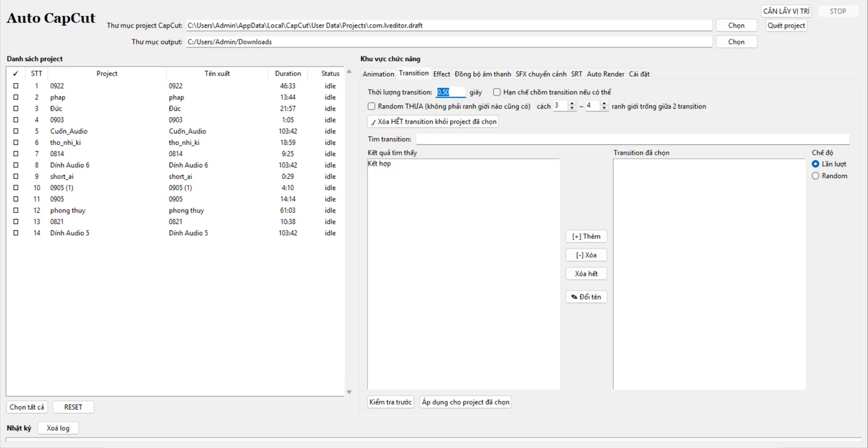Switch to the Animation tab
The image size is (868, 448).
(378, 74)
